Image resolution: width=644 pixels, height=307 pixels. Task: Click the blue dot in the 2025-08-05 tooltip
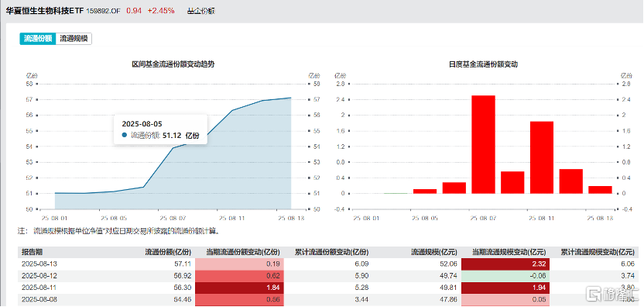pyautogui.click(x=125, y=135)
